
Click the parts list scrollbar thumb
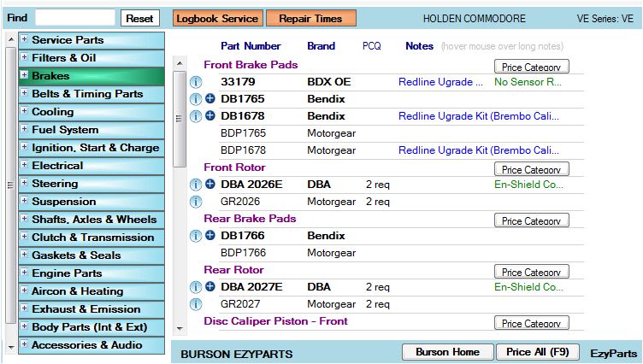point(180,119)
